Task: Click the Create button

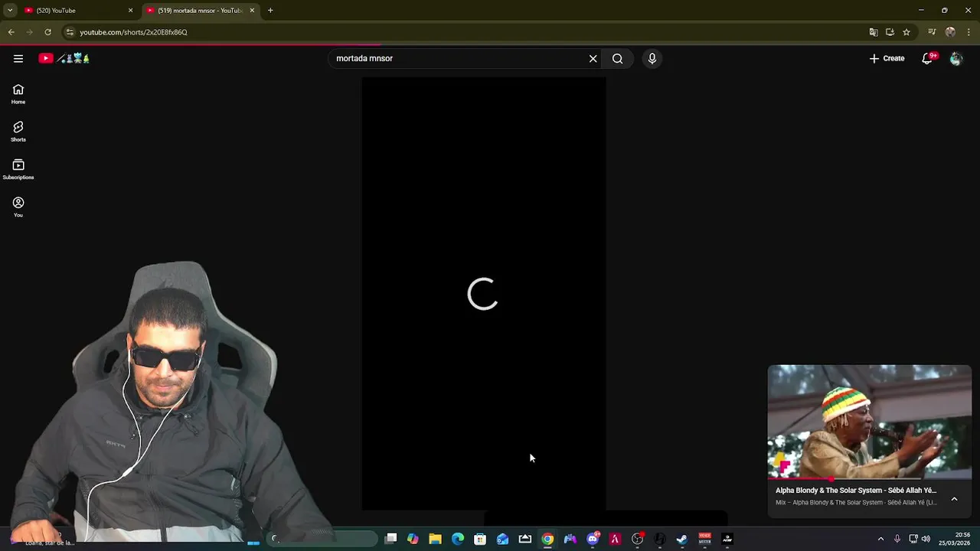Action: coord(887,58)
